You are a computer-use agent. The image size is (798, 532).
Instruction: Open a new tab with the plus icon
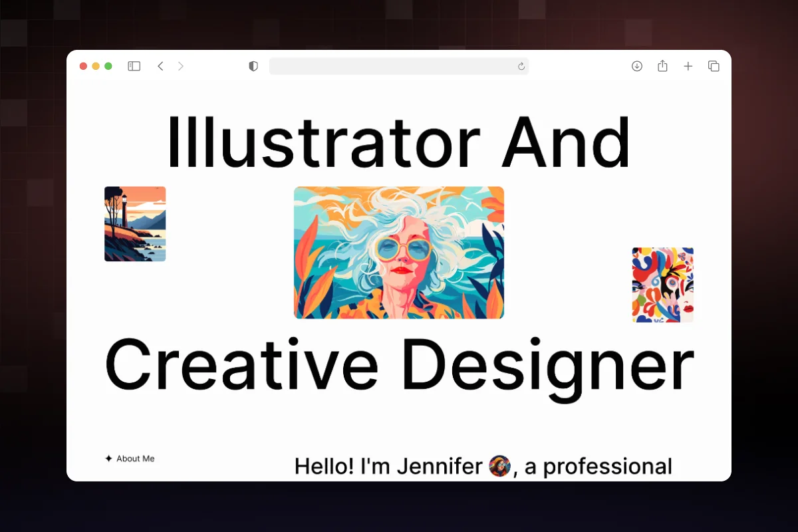click(x=688, y=66)
